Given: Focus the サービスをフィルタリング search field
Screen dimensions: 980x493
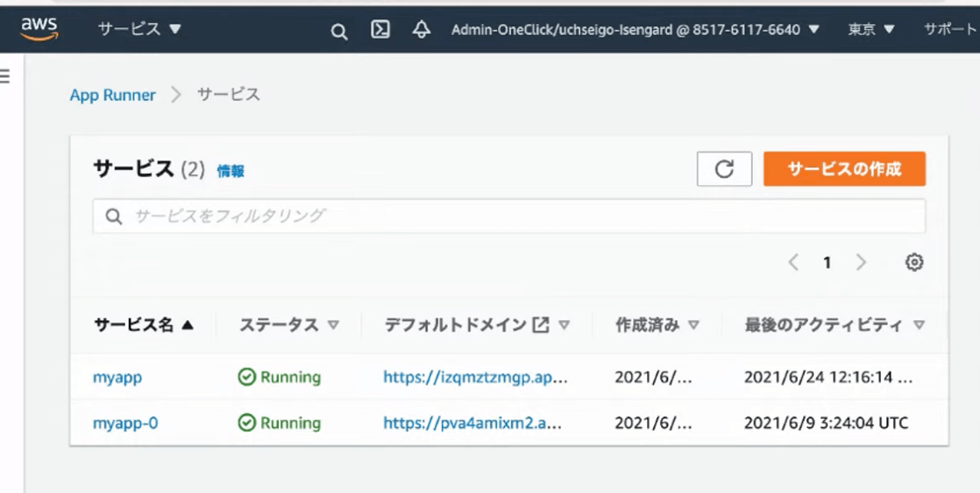Looking at the screenshot, I should [x=508, y=217].
